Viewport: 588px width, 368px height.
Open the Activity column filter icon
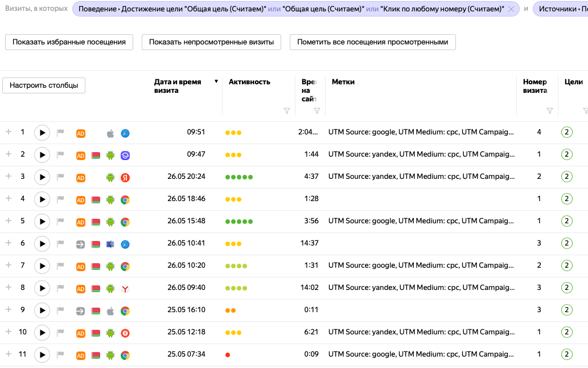286,111
